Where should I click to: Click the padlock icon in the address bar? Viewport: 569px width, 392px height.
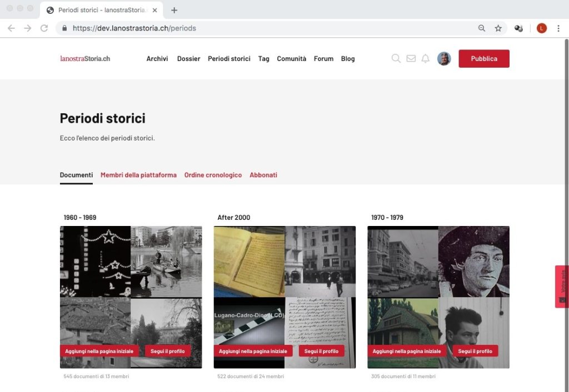tap(66, 28)
